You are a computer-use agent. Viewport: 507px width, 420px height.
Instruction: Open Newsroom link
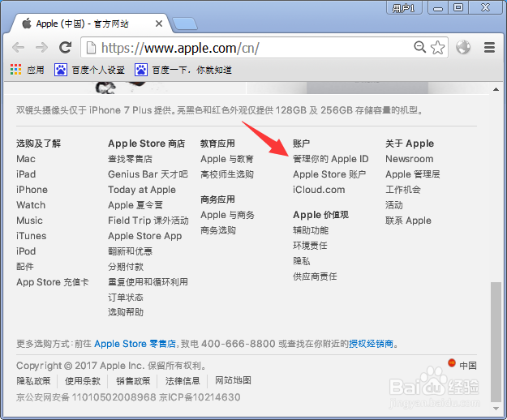[410, 159]
